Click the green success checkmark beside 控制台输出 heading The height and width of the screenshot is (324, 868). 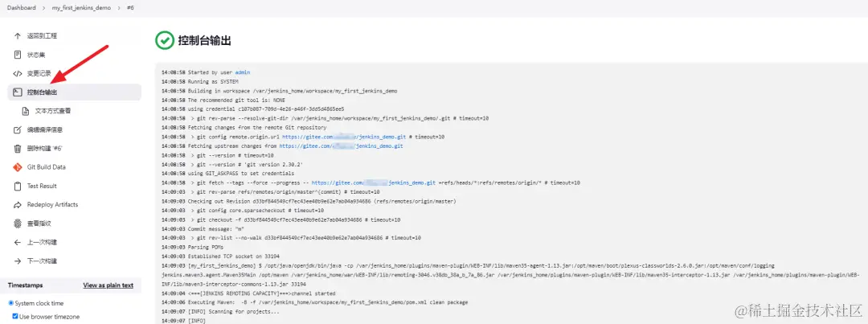[x=164, y=40]
